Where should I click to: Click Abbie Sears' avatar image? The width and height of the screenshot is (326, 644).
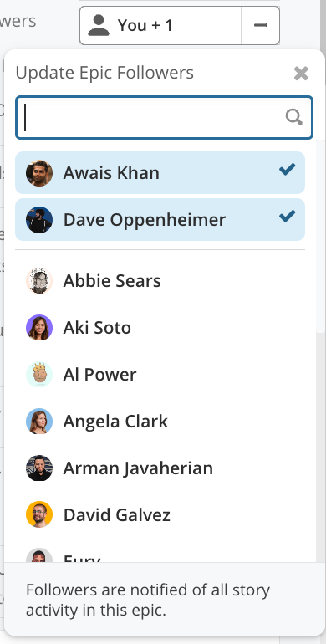(39, 281)
